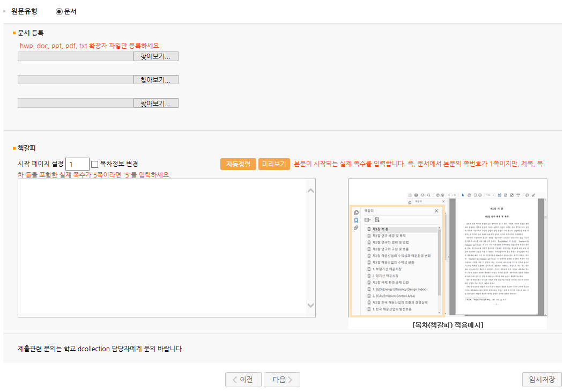The height and width of the screenshot is (392, 564).
Task: Proceed with the 다음 button
Action: (x=281, y=380)
